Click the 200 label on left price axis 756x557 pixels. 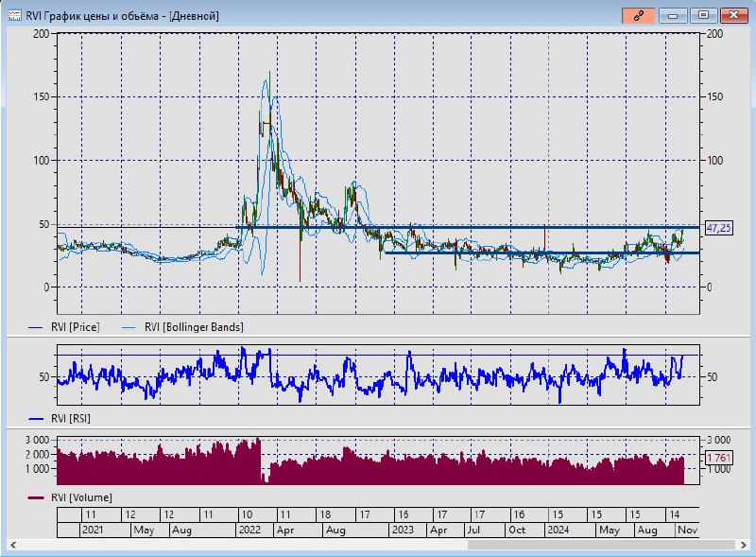click(x=42, y=34)
